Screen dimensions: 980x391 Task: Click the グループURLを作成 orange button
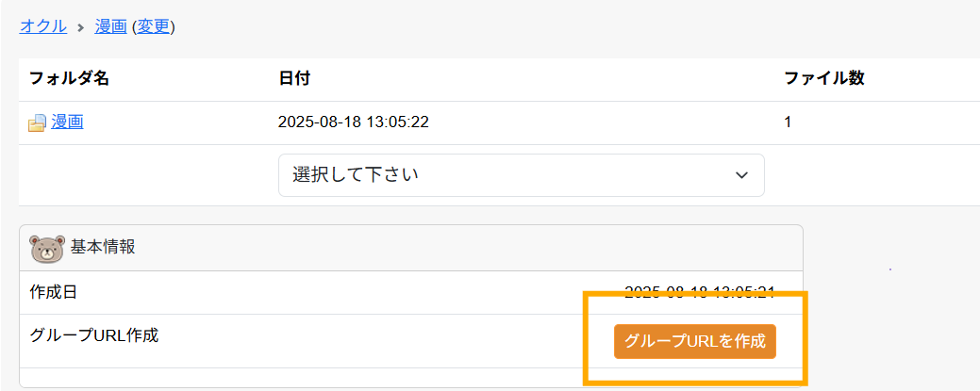point(695,342)
